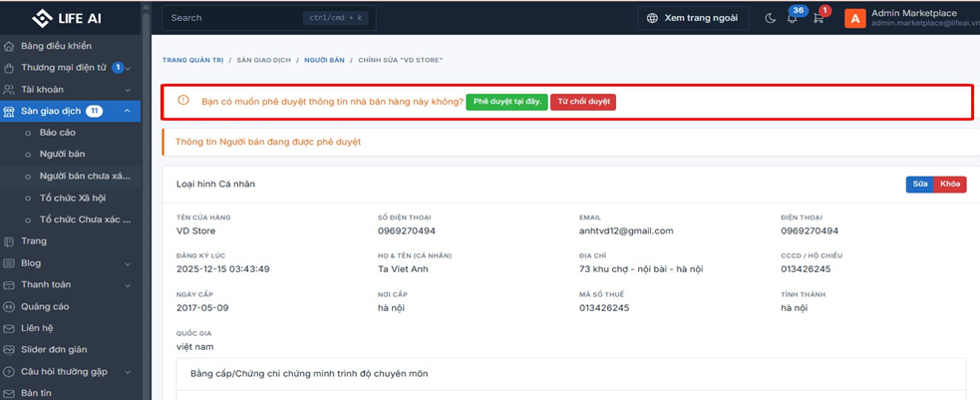Click the warning circle icon in approval banner
This screenshot has height=400, width=980.
point(183,100)
